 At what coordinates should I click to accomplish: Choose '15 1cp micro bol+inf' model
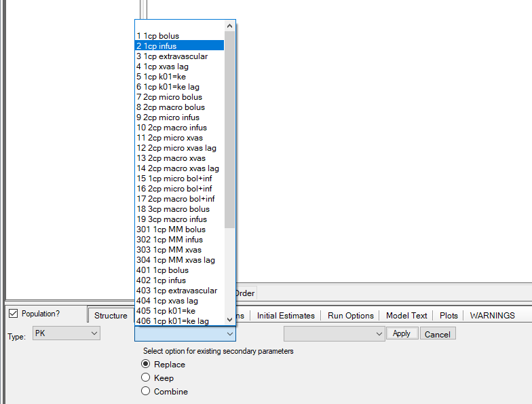click(x=179, y=178)
